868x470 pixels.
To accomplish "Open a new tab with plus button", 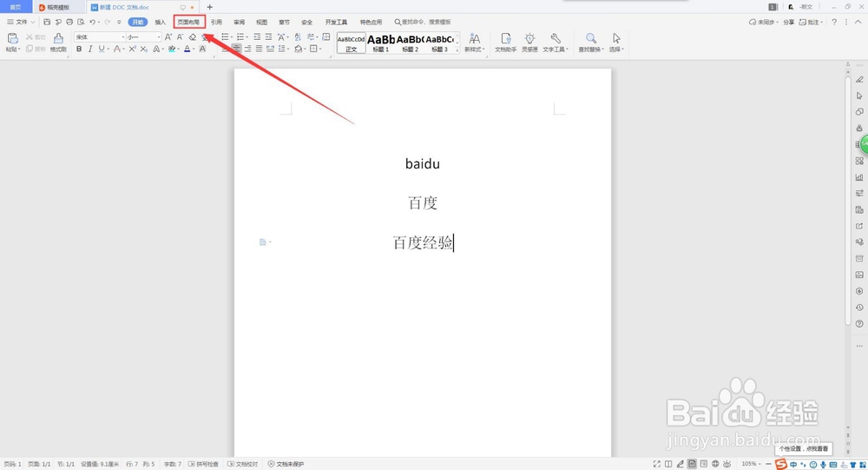I will (210, 7).
